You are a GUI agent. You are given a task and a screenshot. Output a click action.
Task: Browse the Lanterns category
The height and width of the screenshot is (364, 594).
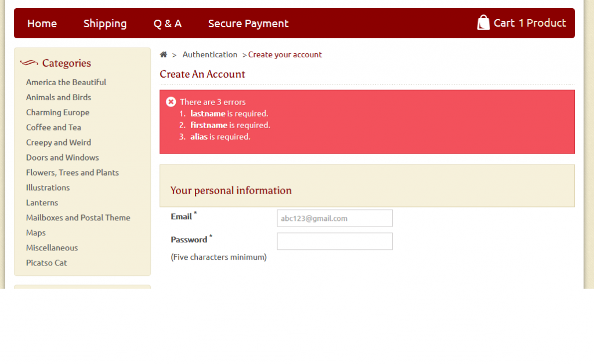coord(42,203)
